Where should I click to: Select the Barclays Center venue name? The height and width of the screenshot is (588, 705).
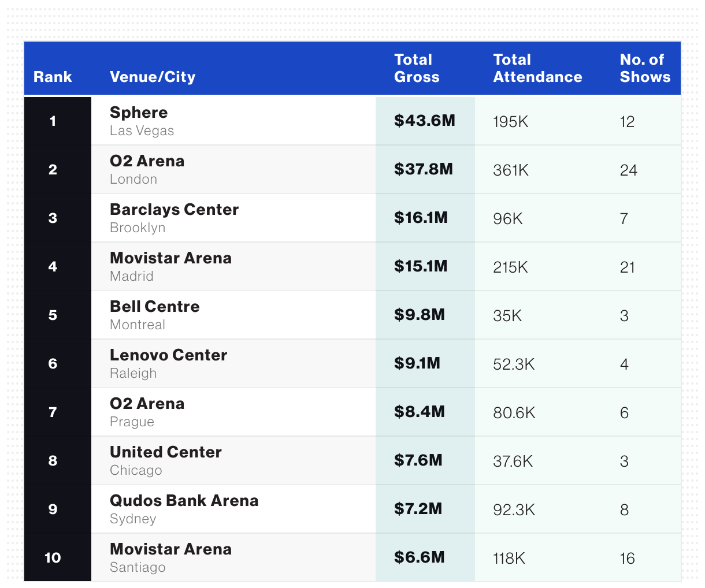click(174, 210)
